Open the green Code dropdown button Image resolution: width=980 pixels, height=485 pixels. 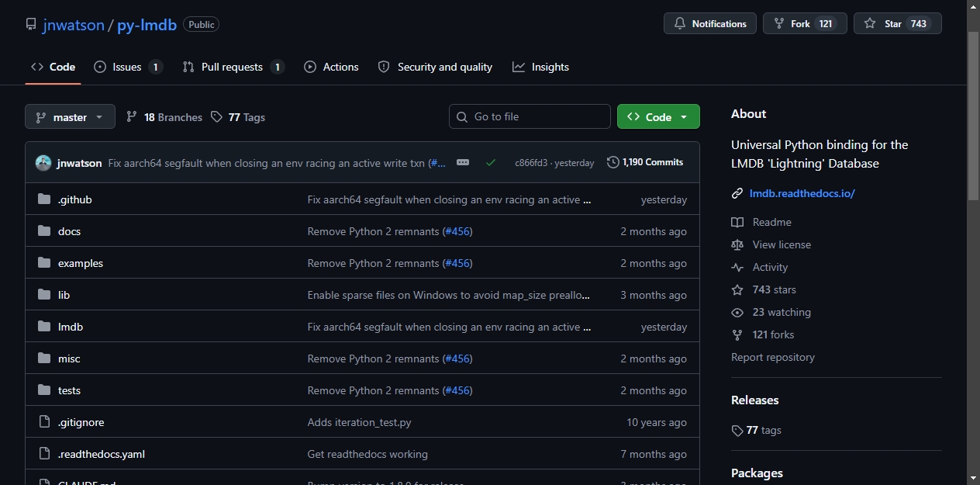[x=658, y=116]
